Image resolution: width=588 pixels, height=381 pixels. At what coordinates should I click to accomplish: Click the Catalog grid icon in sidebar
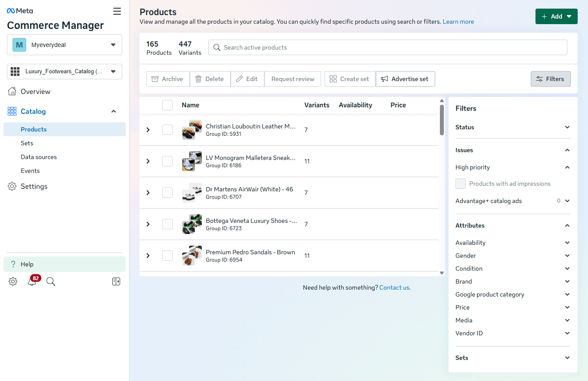(12, 111)
